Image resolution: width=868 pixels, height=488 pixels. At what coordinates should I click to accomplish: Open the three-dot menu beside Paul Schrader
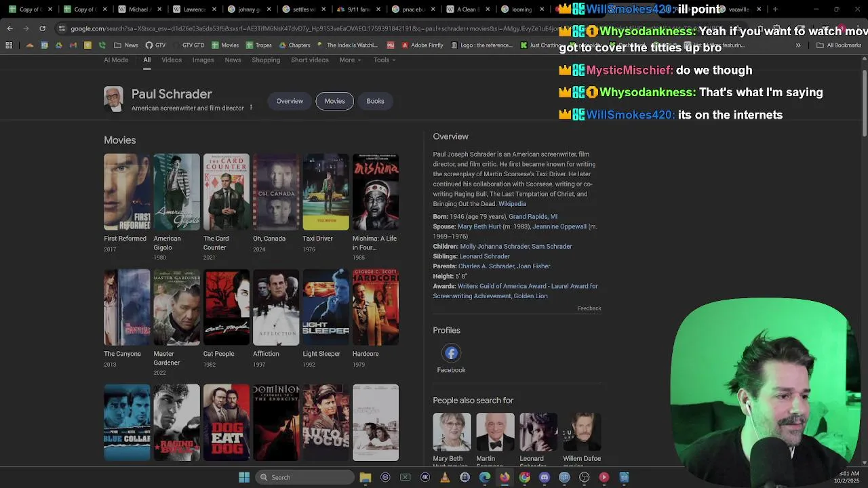point(251,108)
